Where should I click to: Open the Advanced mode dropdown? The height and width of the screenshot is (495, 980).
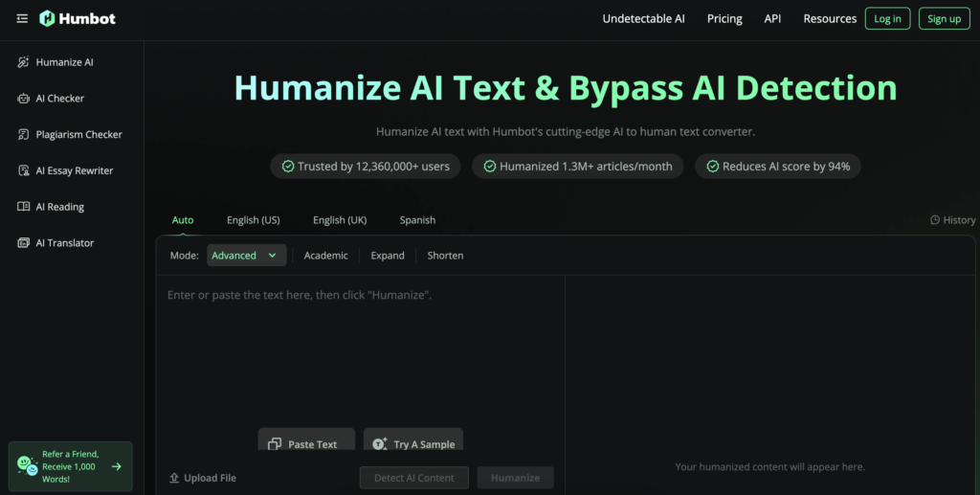point(246,255)
